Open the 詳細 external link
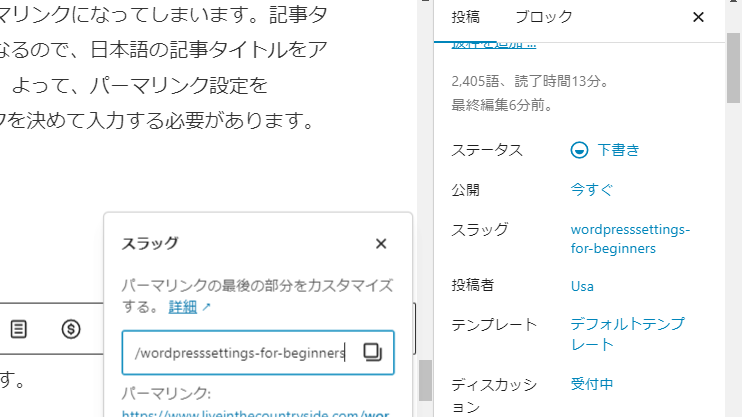This screenshot has width=742, height=417. point(189,306)
